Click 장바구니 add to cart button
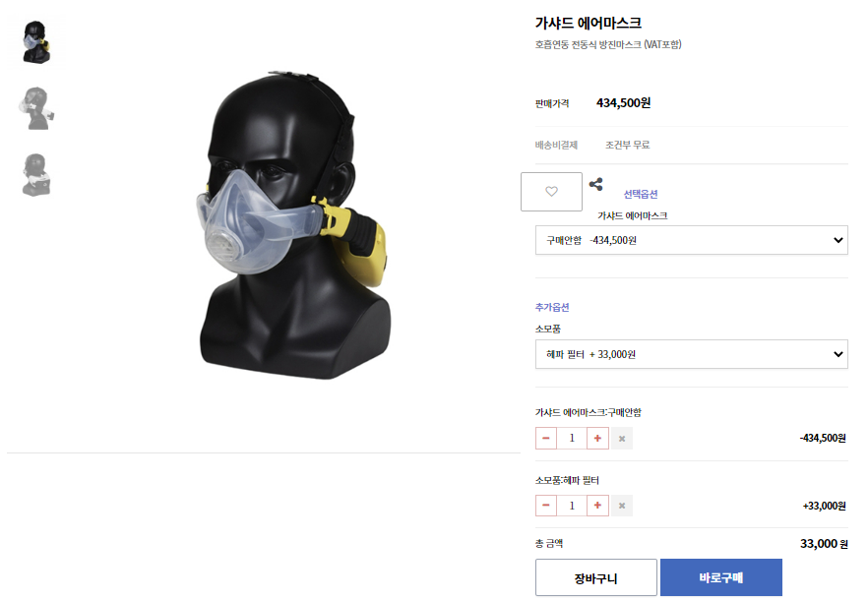This screenshot has width=868, height=601. [x=596, y=577]
